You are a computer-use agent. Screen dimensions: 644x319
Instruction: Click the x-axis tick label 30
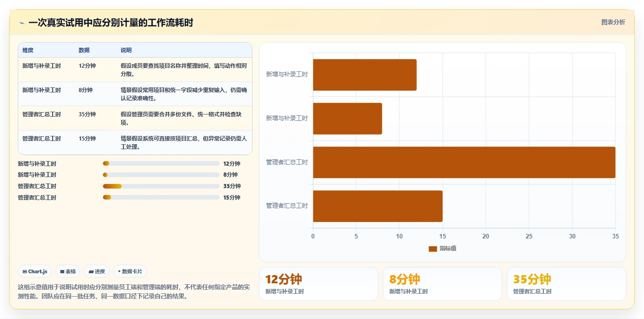point(572,236)
